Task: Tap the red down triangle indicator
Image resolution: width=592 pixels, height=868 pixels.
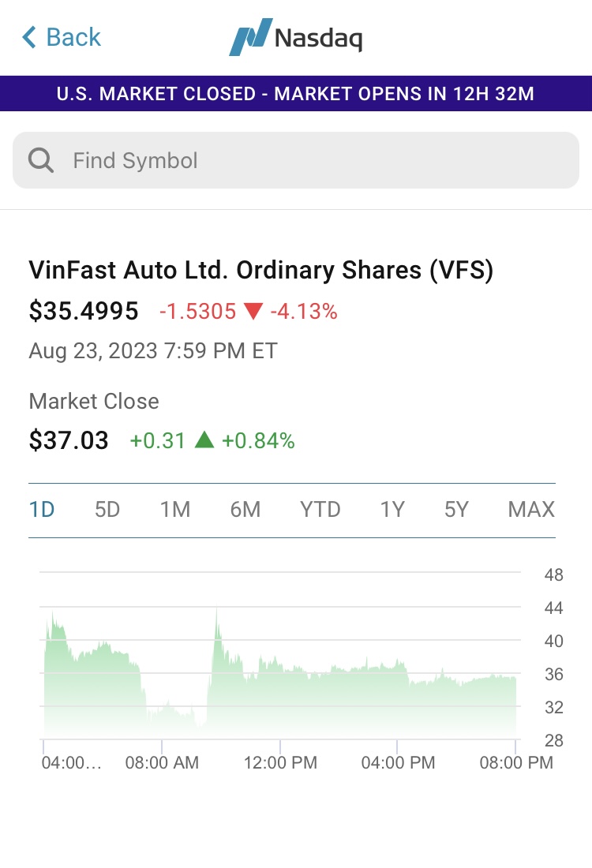Action: click(x=253, y=312)
